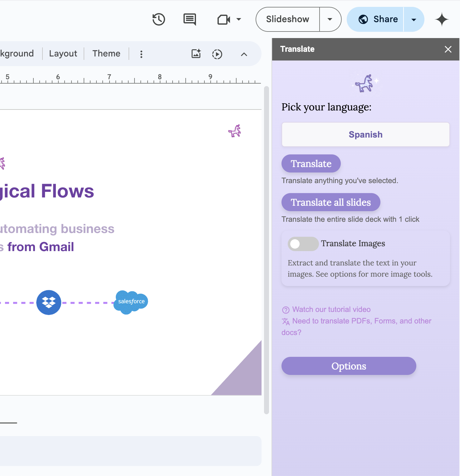460x476 pixels.
Task: Open the translate PDFs, Forms, docs link
Action: pyautogui.click(x=356, y=327)
